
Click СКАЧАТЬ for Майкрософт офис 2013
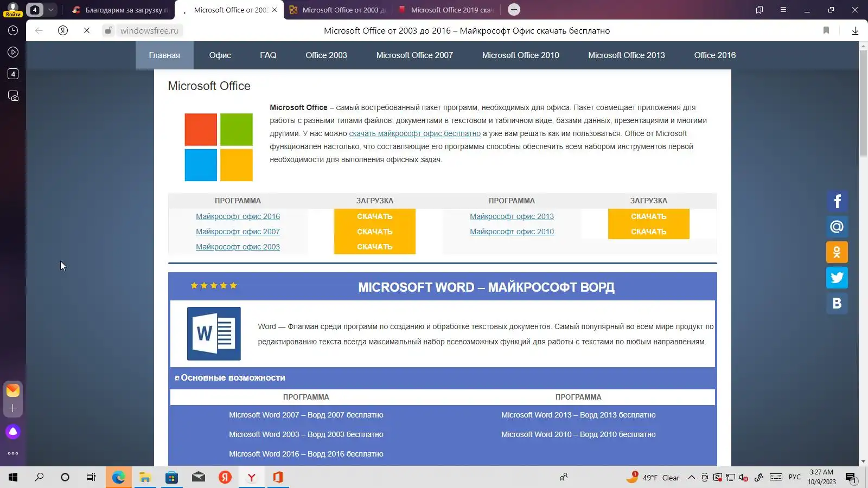click(x=649, y=216)
